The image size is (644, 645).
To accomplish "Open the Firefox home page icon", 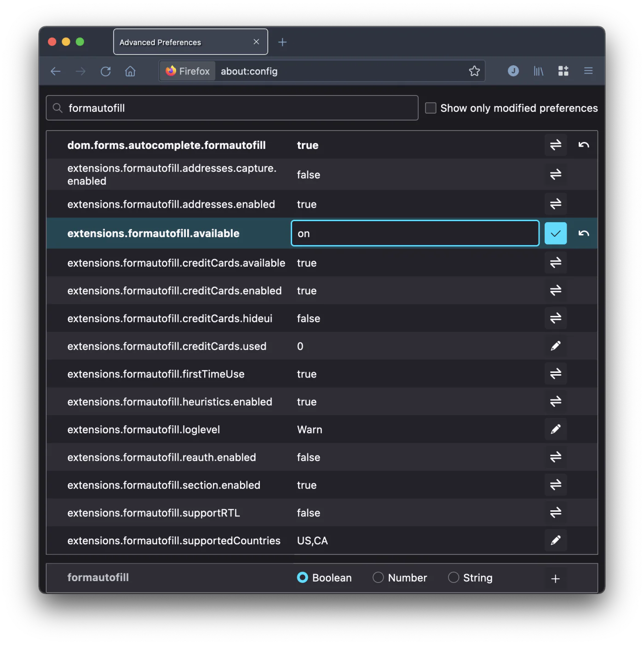I will point(130,71).
